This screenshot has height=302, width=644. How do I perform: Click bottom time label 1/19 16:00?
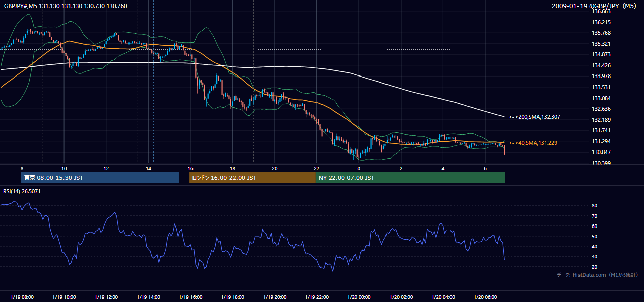190,297
